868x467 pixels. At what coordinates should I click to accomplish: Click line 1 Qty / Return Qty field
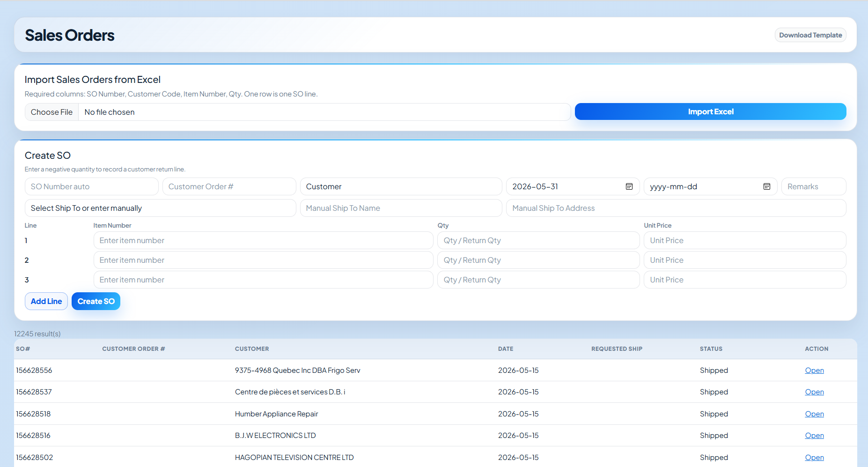[x=538, y=240]
